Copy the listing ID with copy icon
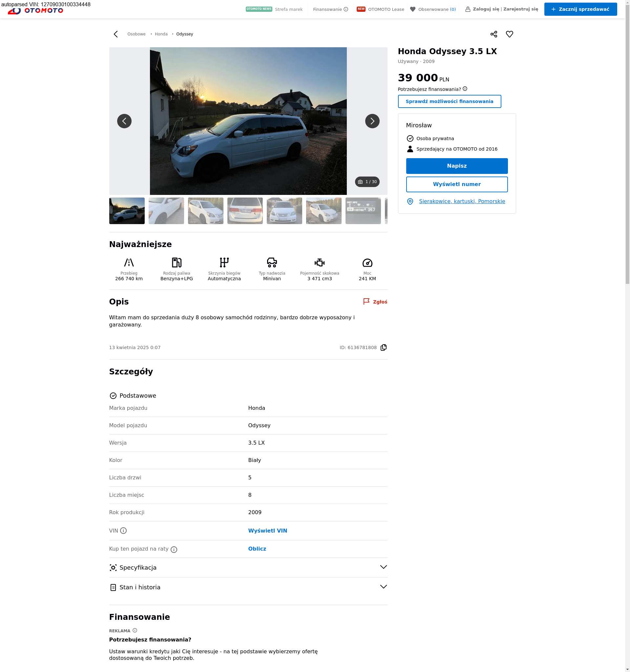This screenshot has width=630, height=672. pyautogui.click(x=383, y=347)
